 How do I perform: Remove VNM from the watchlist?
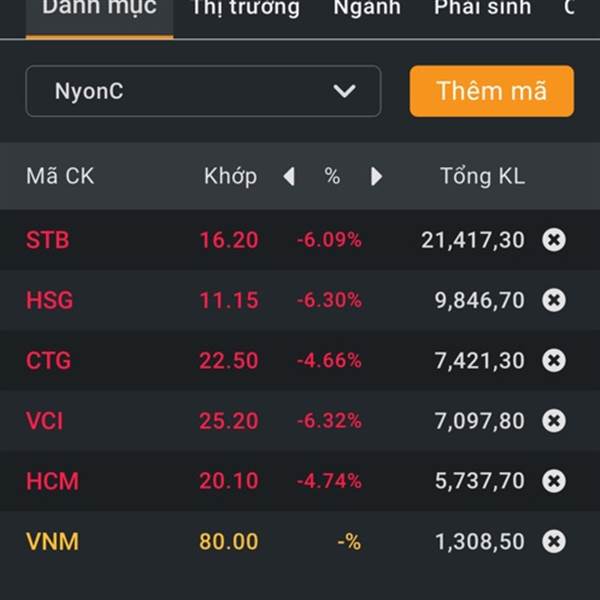click(x=554, y=541)
